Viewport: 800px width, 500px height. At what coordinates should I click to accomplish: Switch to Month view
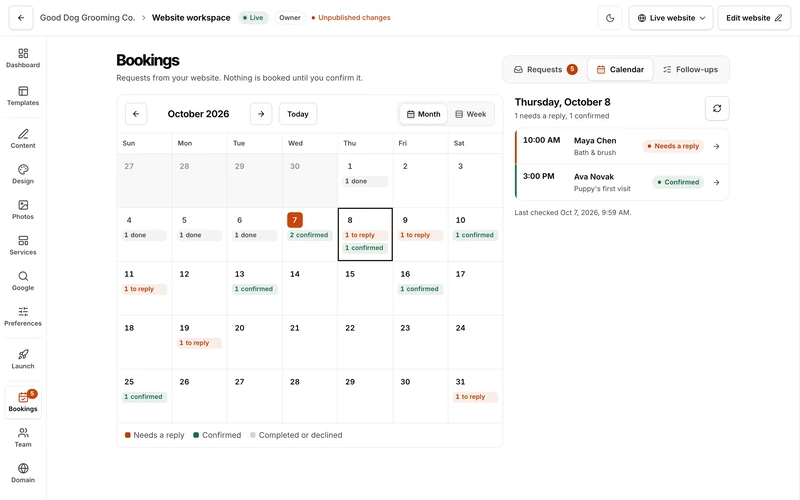click(423, 114)
